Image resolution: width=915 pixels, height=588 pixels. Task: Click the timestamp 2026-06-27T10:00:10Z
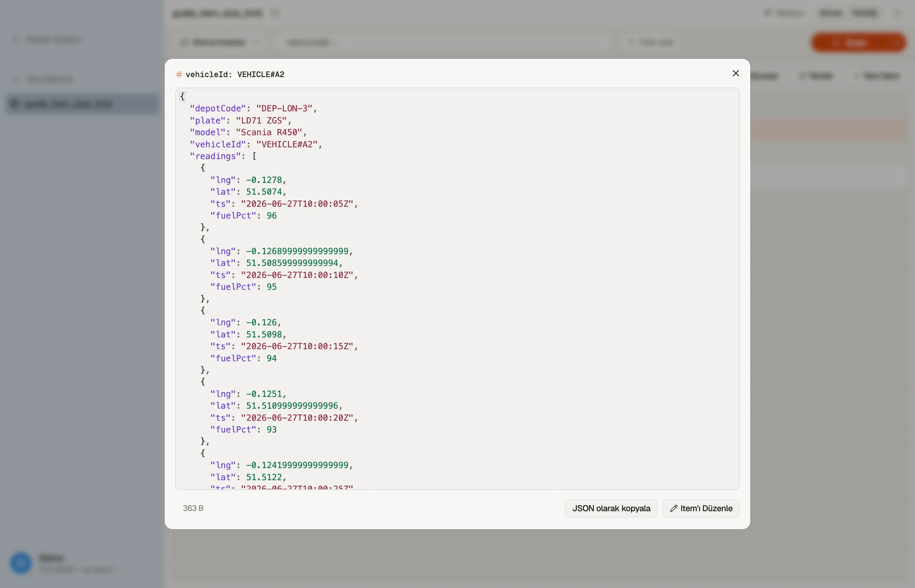297,275
